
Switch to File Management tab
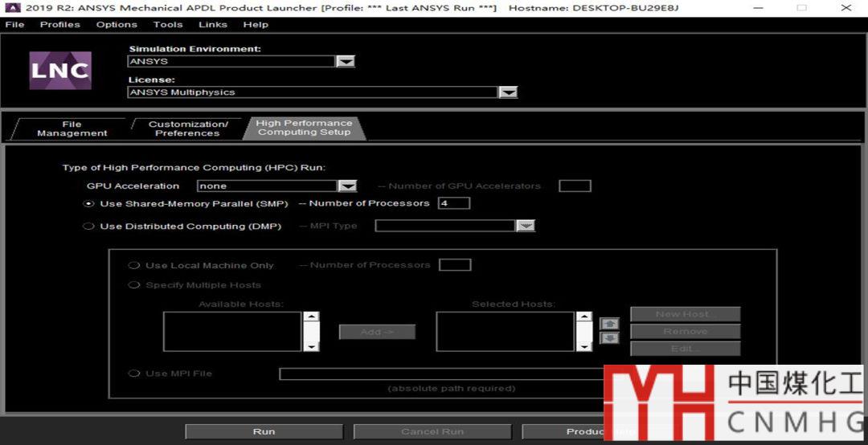72,129
